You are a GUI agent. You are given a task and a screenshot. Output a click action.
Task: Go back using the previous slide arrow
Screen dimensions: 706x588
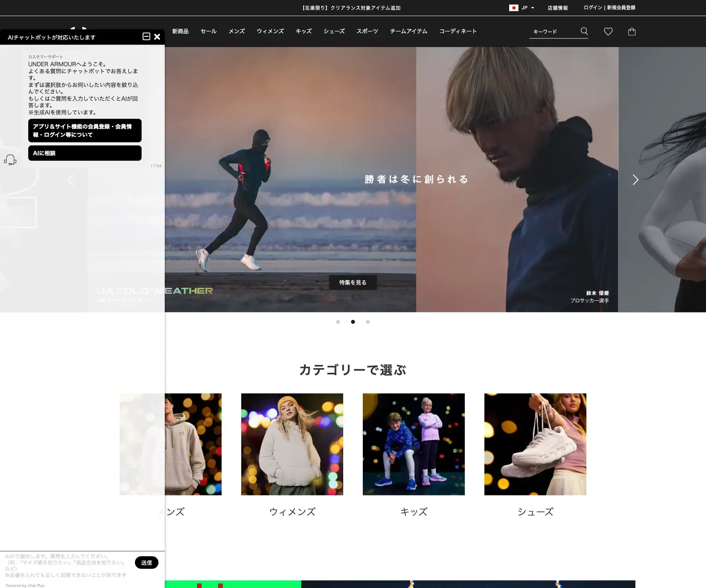click(71, 180)
